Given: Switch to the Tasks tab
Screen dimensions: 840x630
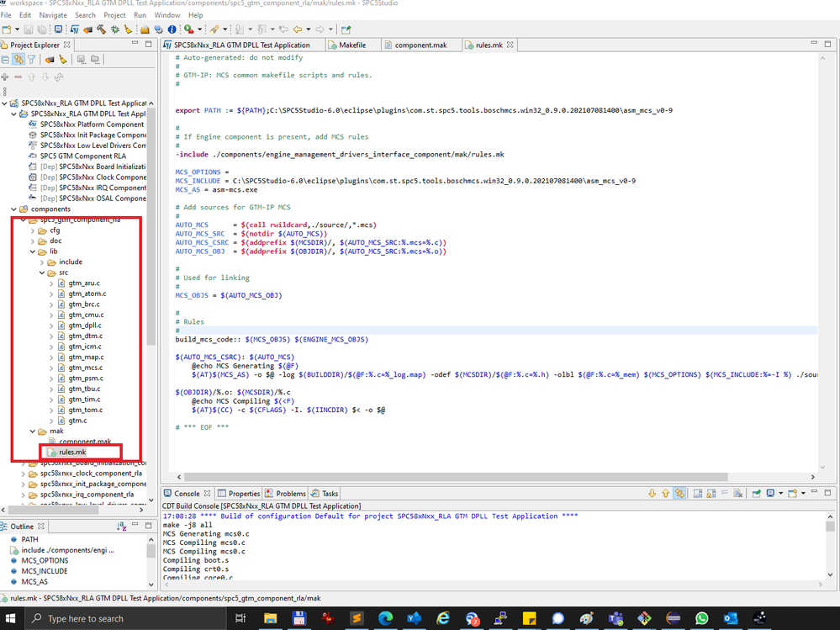Looking at the screenshot, I should coord(325,494).
